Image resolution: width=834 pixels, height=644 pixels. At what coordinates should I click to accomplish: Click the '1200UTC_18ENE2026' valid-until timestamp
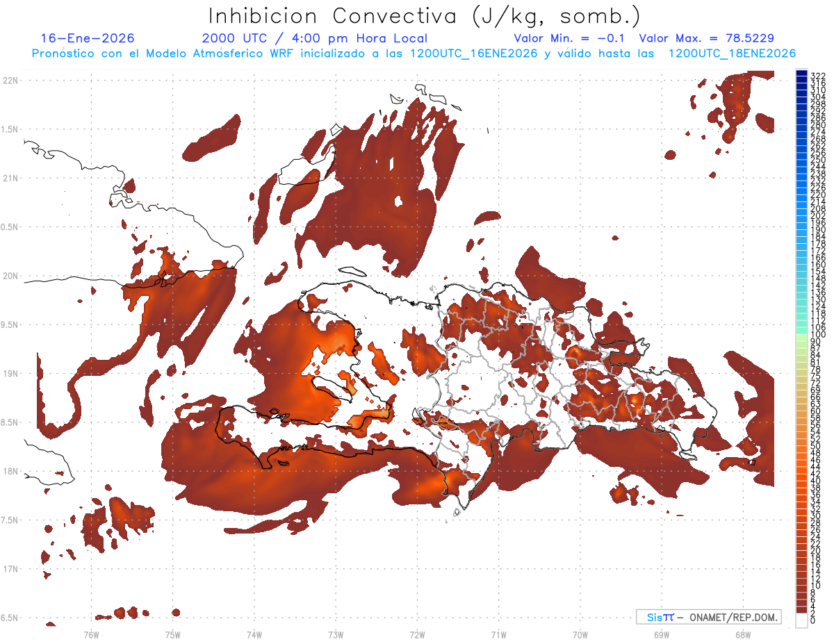click(732, 53)
